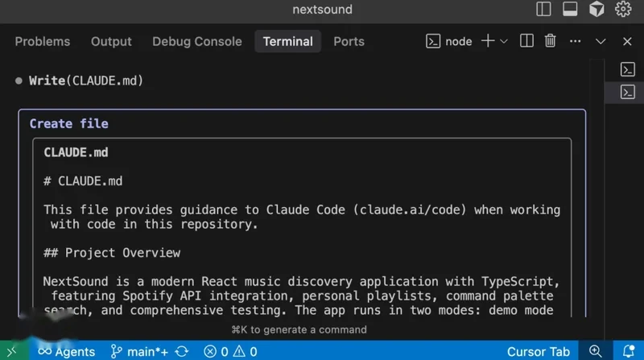
Task: Open Agents in the status bar
Action: (x=66, y=352)
